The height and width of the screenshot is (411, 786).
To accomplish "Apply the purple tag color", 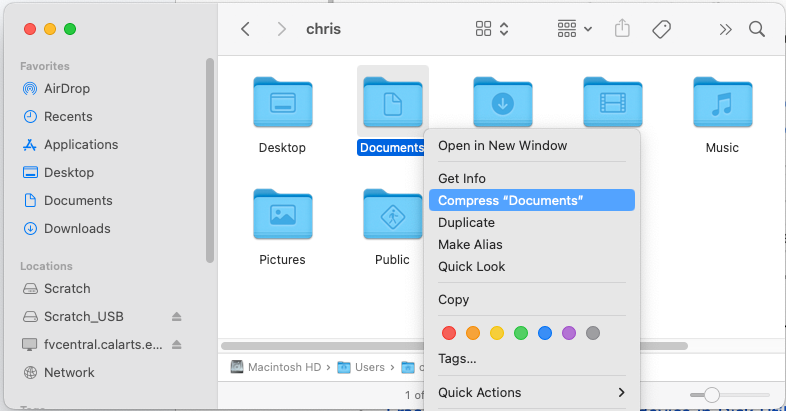I will click(569, 333).
